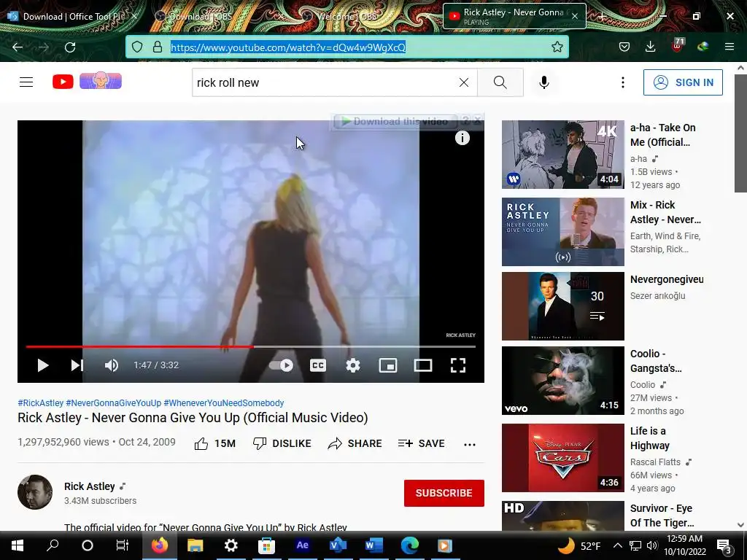
Task: Start voice search with microphone
Action: (x=544, y=82)
